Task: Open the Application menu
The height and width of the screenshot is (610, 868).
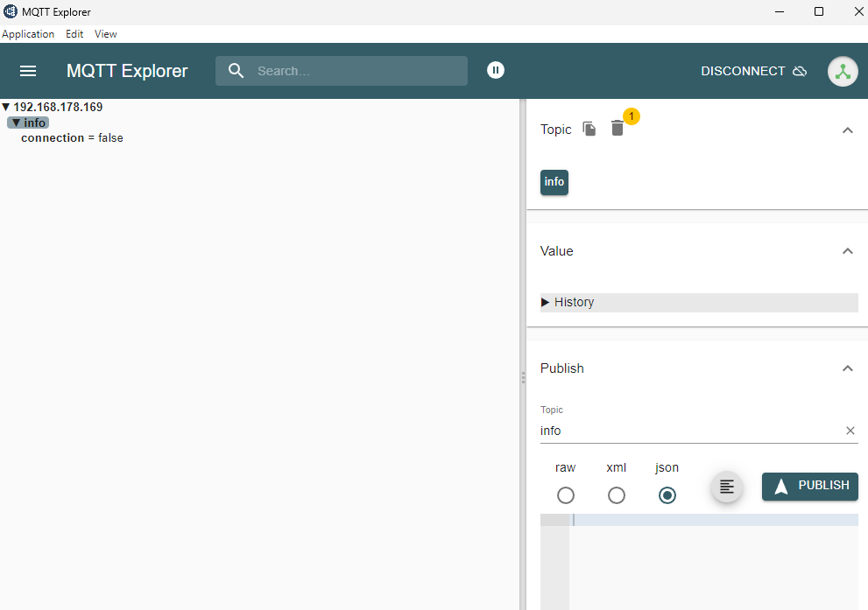Action: 28,34
